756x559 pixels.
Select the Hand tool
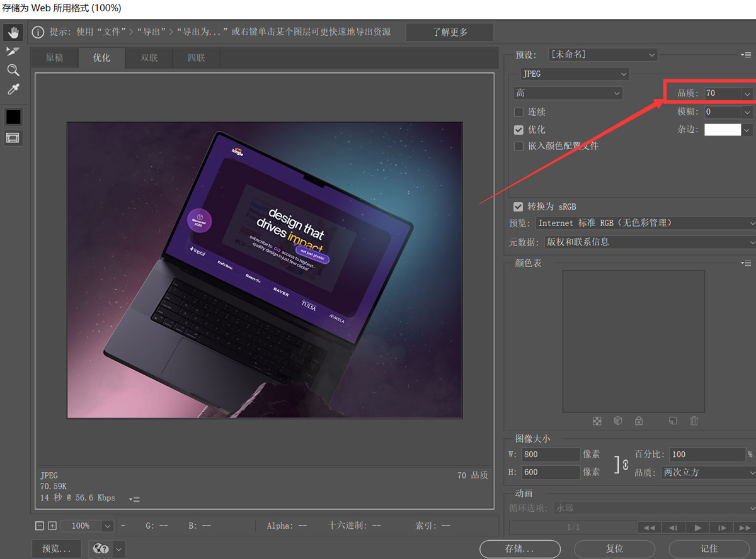click(x=13, y=32)
